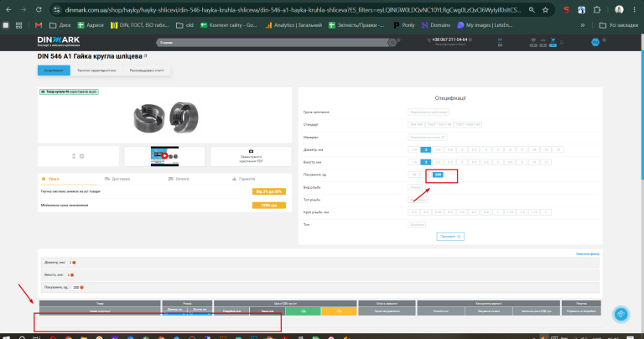Switch to Рекомендовані статті tab
644x339 pixels.
pos(147,70)
